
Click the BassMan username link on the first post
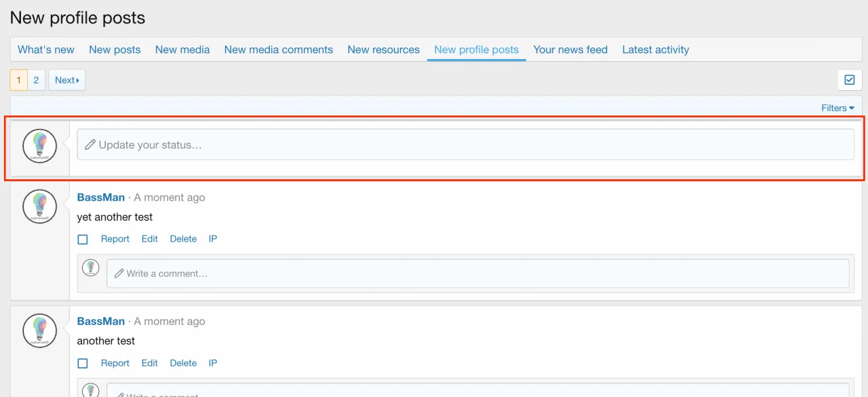(100, 197)
